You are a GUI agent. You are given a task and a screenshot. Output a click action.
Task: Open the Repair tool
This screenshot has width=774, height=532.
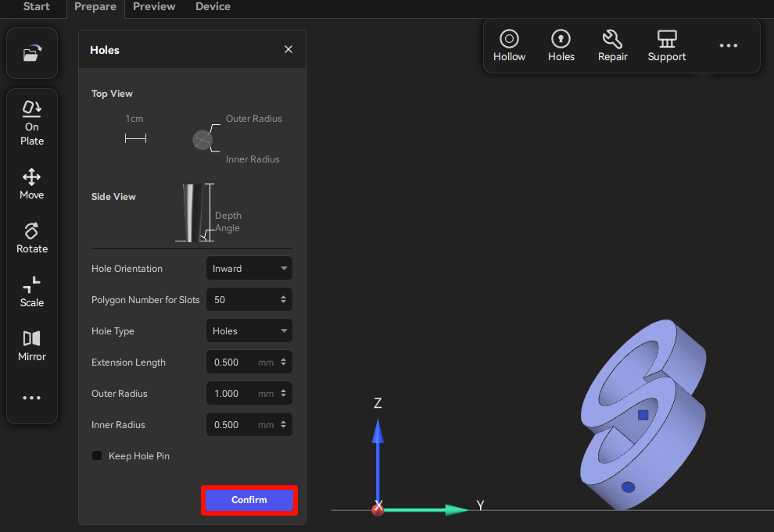(x=613, y=46)
